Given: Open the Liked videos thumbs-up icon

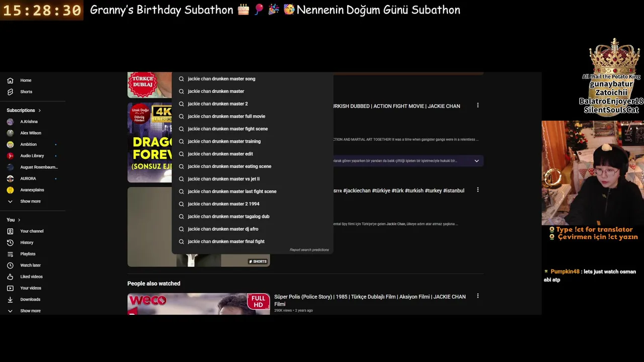Looking at the screenshot, I should click(x=10, y=277).
